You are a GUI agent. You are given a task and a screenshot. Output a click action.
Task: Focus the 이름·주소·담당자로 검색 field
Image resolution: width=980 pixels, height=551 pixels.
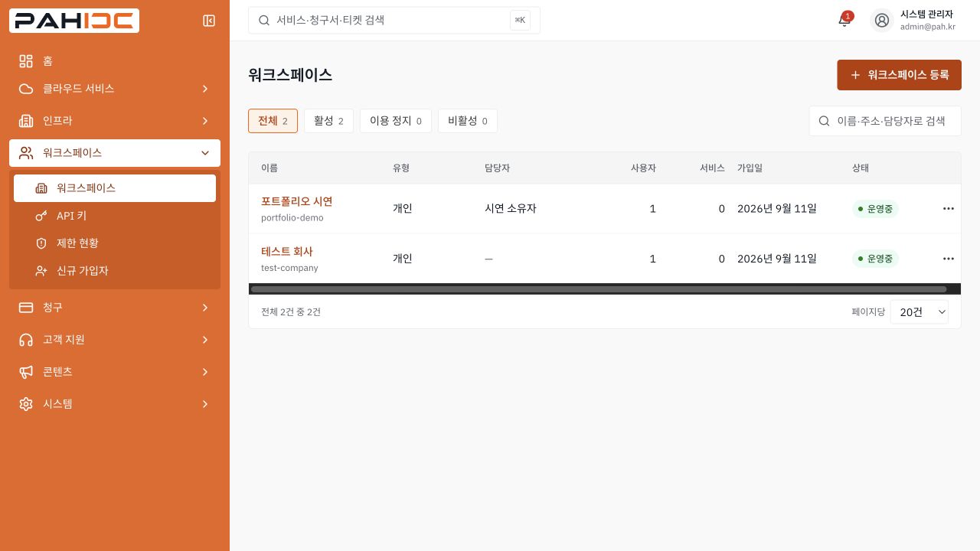(x=885, y=121)
